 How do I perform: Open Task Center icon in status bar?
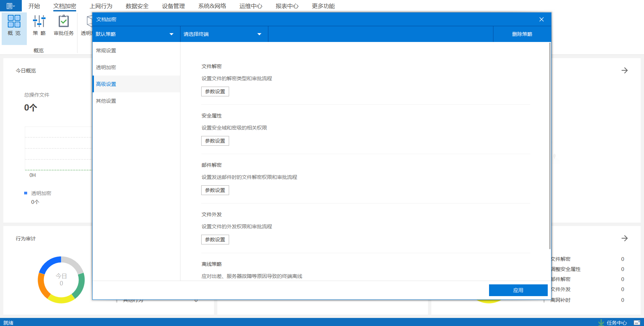pyautogui.click(x=601, y=323)
